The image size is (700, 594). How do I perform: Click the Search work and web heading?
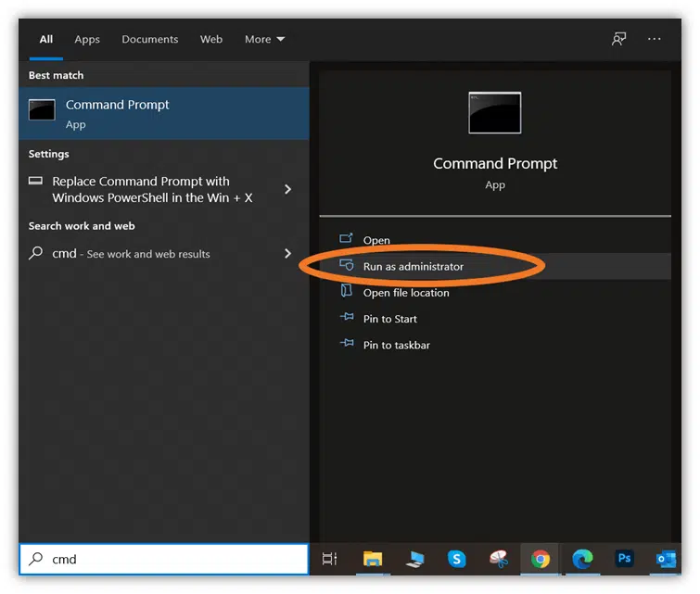pos(82,226)
